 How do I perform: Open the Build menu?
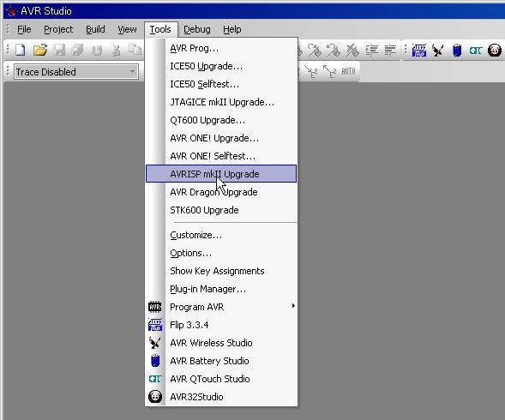click(95, 29)
